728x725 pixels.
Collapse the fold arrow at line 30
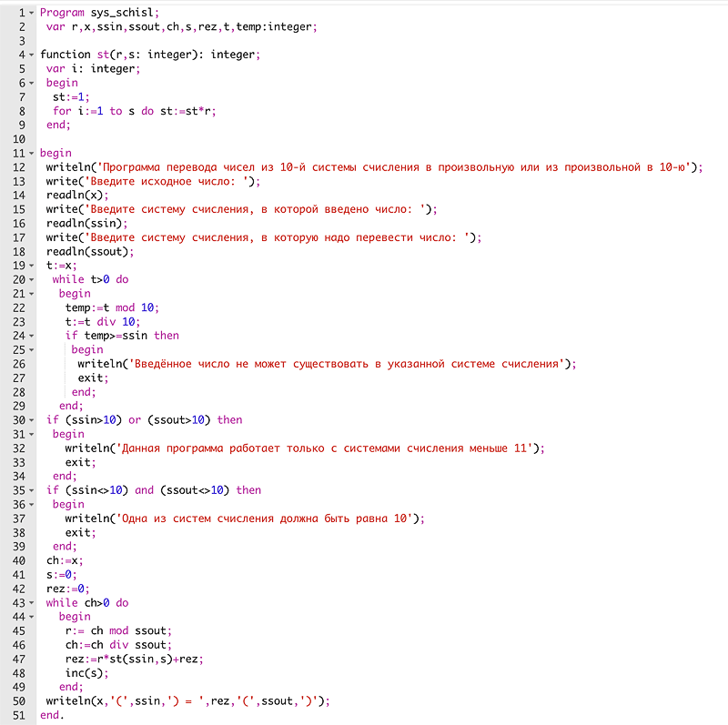32,420
